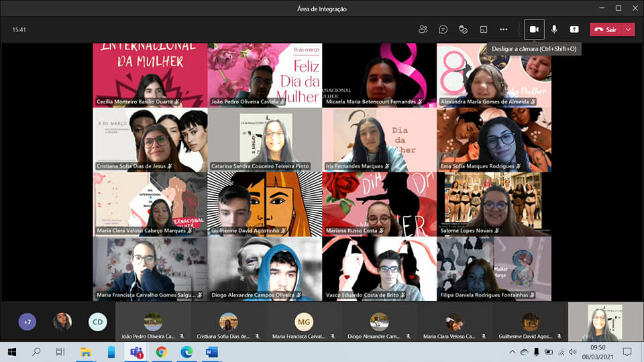Image resolution: width=644 pixels, height=362 pixels.
Task: Show the +7 additional participants
Action: tap(27, 322)
